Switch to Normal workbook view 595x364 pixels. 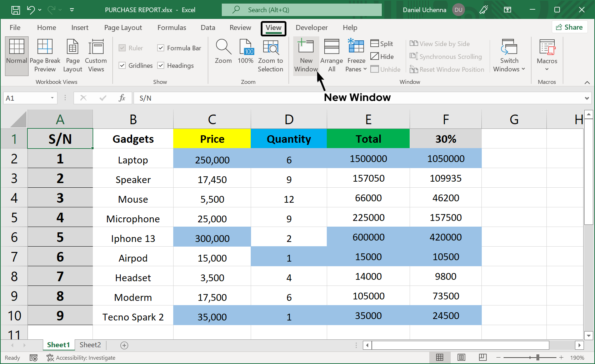[x=16, y=55]
